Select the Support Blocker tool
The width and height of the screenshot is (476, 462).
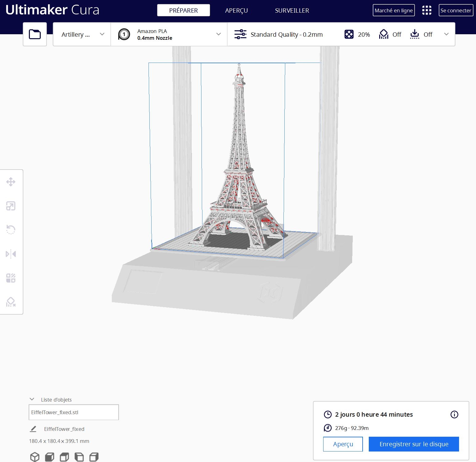pyautogui.click(x=11, y=302)
